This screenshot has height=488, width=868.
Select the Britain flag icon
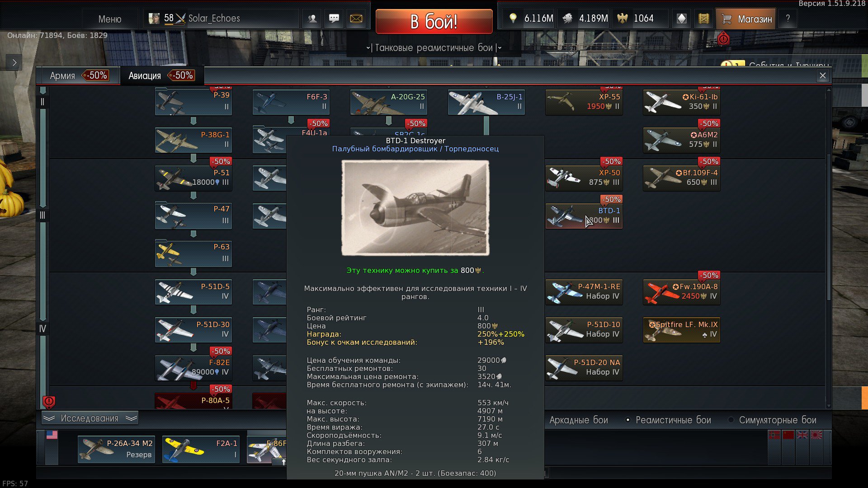coord(802,435)
